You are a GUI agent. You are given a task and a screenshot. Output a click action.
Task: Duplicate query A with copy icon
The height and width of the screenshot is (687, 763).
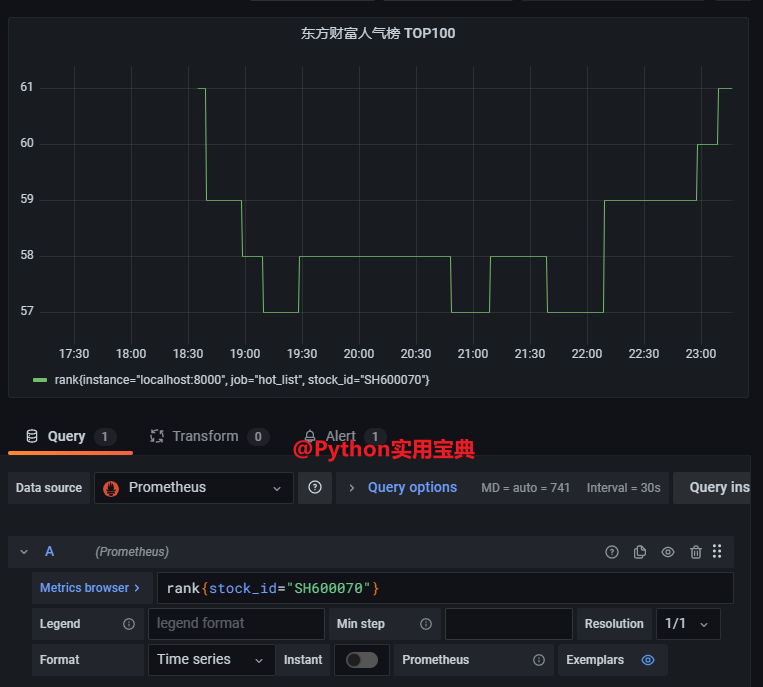640,552
